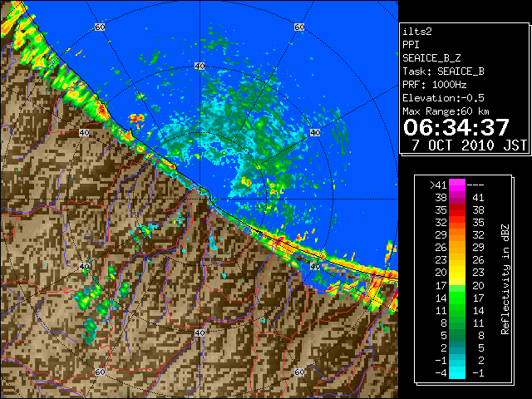Select the '60' range label in northeast corner
The height and width of the screenshot is (399, 532).
pos(299,27)
